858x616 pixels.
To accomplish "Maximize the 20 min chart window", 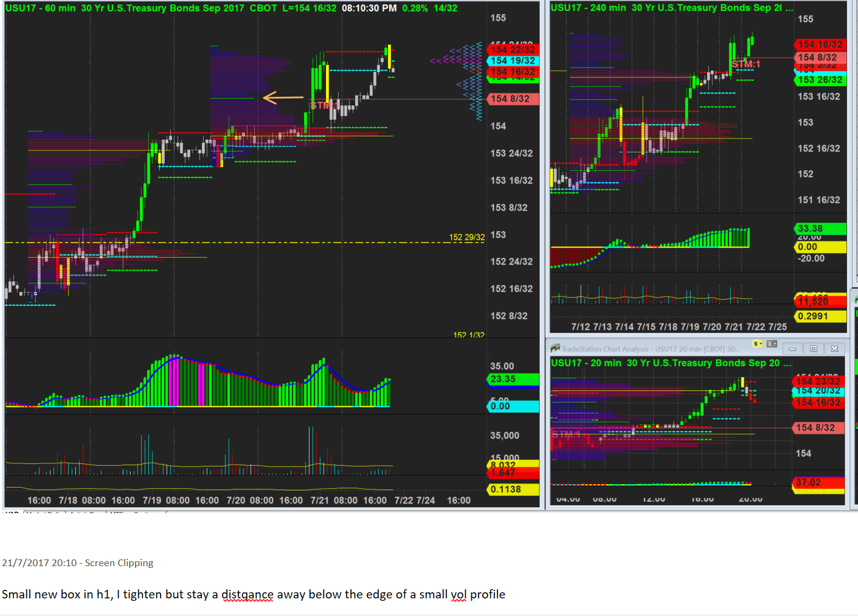I will click(x=814, y=348).
